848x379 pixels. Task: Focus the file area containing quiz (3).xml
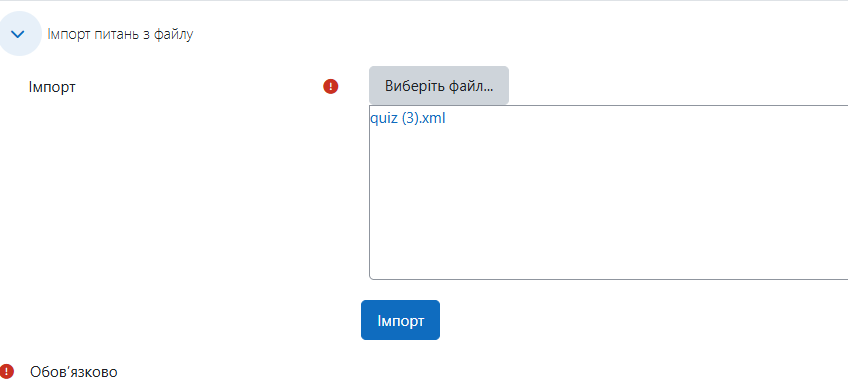click(608, 192)
